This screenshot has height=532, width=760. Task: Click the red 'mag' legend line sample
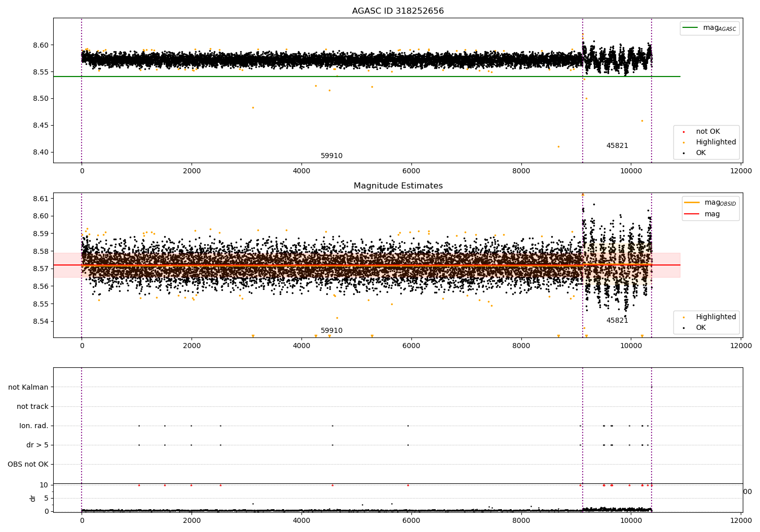pos(692,214)
